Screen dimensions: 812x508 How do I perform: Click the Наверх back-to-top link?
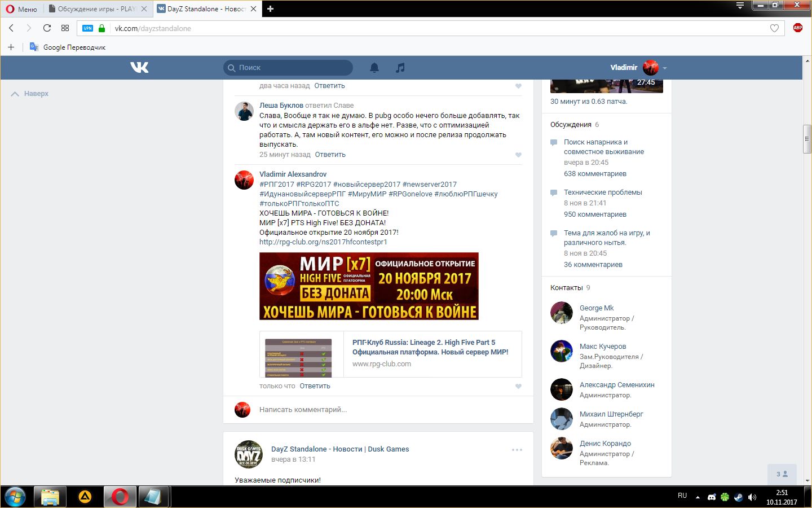pyautogui.click(x=30, y=94)
